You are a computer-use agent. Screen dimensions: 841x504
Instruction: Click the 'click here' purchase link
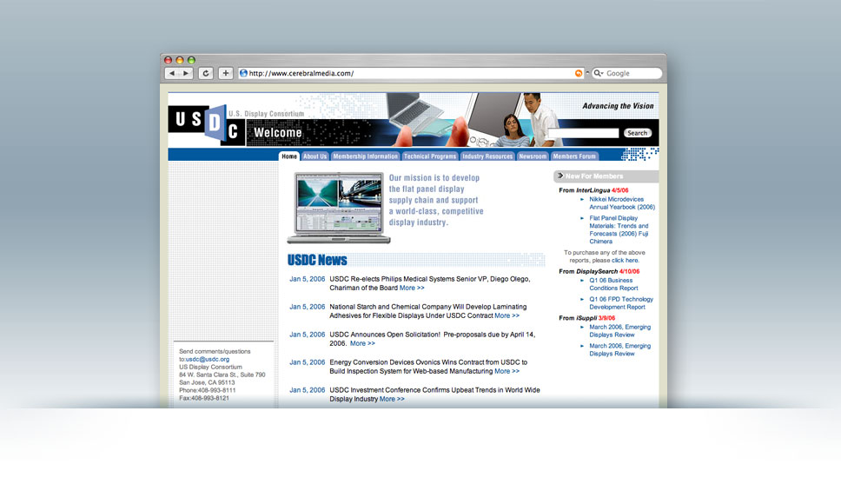pyautogui.click(x=625, y=261)
